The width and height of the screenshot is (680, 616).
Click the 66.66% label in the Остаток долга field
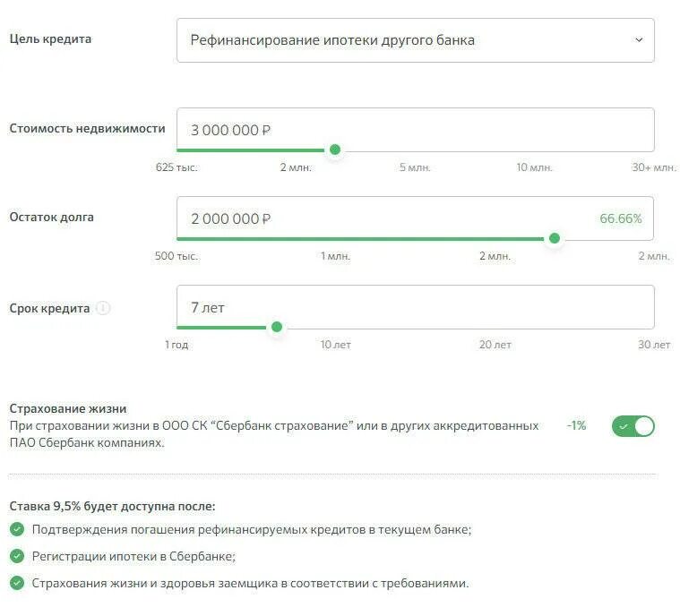click(620, 218)
